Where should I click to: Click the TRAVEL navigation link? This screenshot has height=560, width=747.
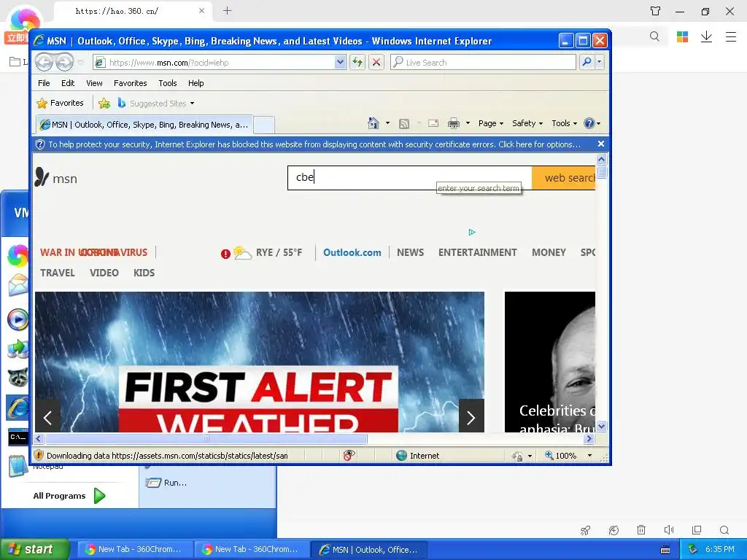click(x=58, y=273)
